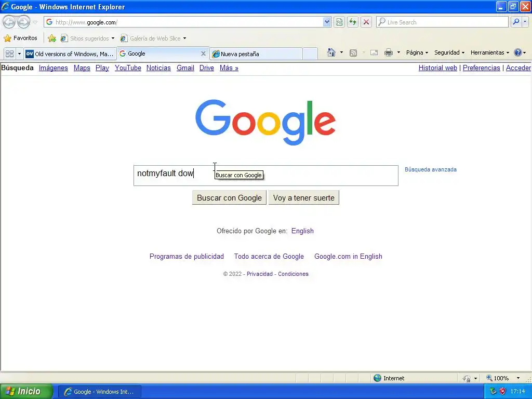
Task: Open Sitios sugeridos suggestions
Action: (x=88, y=38)
